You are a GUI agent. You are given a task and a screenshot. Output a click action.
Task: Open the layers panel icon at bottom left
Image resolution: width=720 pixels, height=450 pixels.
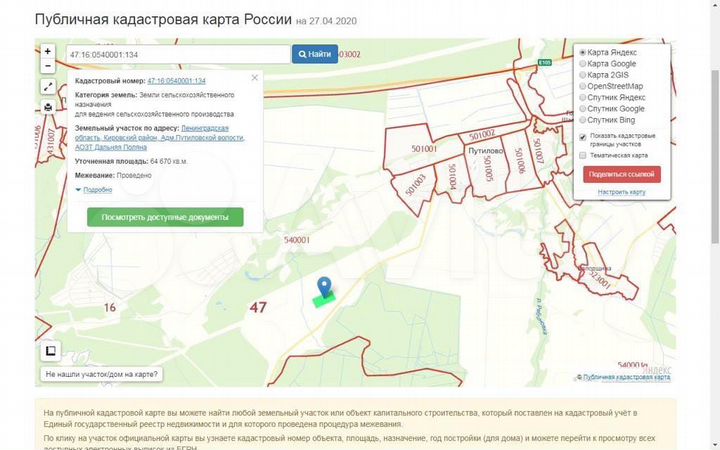point(51,351)
